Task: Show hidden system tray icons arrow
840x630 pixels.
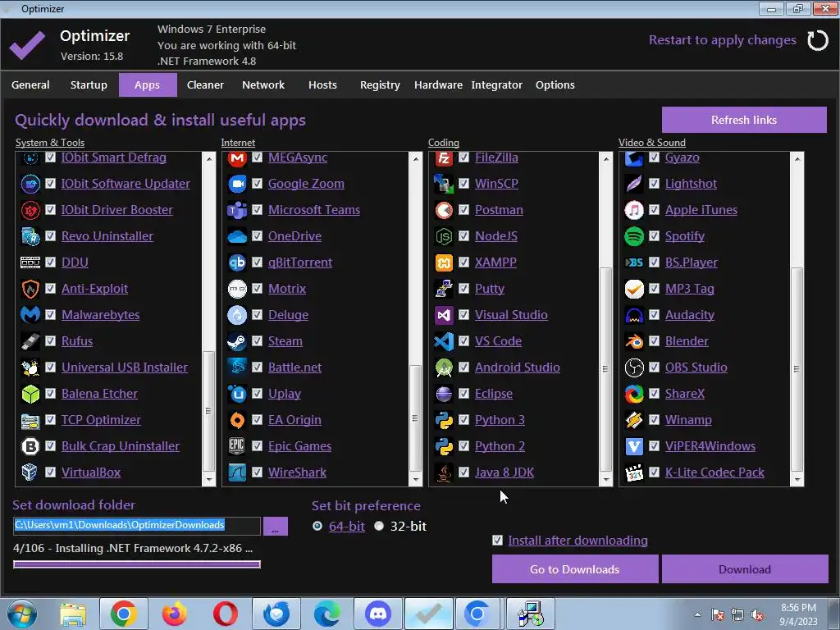Action: 697,615
